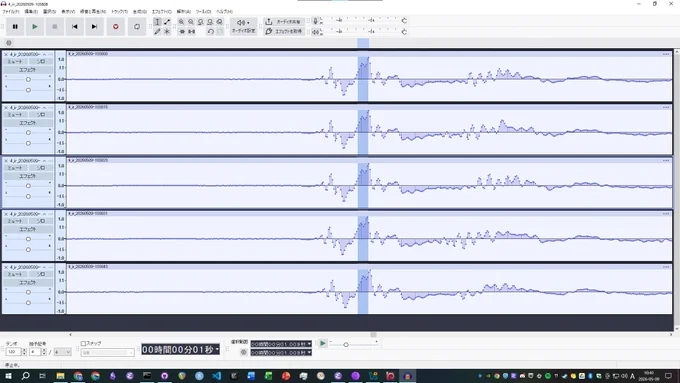The image size is (680, 383).
Task: Open the Edit menu
Action: [x=31, y=12]
